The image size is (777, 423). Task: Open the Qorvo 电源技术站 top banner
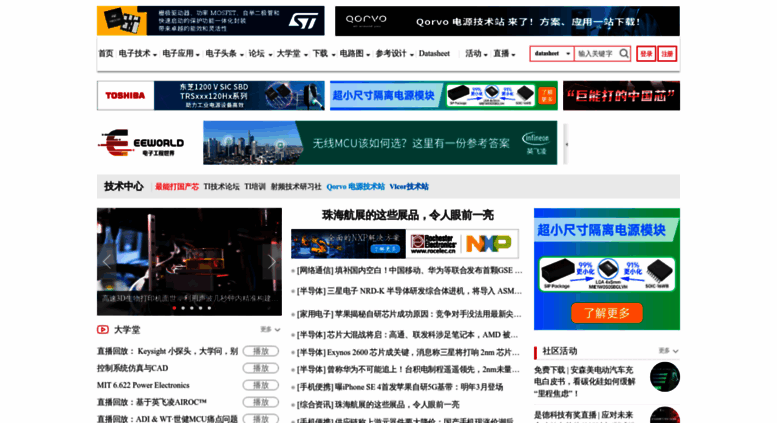(x=507, y=21)
